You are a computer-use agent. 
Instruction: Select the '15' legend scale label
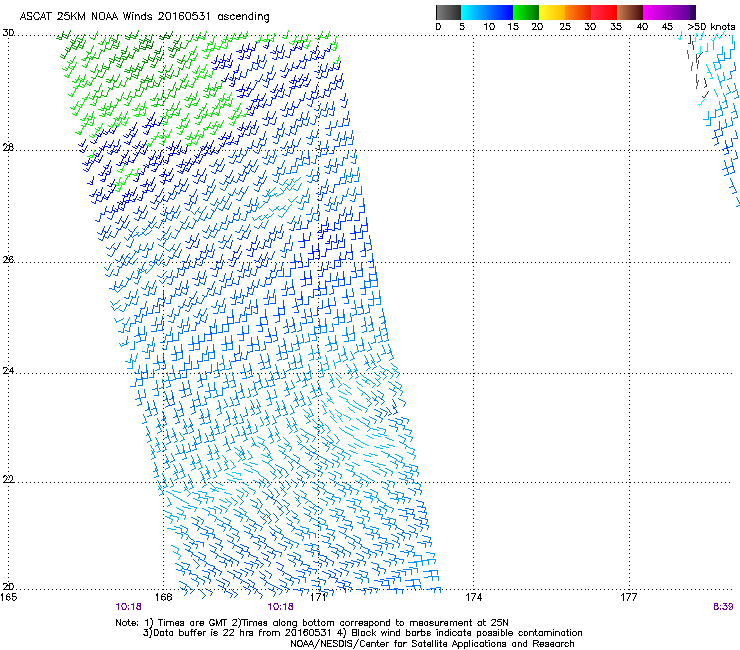pyautogui.click(x=513, y=26)
